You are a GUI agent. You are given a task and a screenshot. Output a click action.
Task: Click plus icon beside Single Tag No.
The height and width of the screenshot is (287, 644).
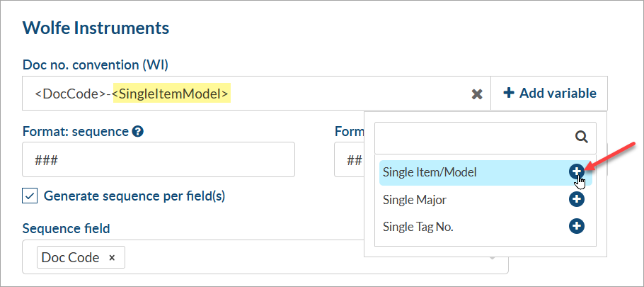[x=577, y=227]
